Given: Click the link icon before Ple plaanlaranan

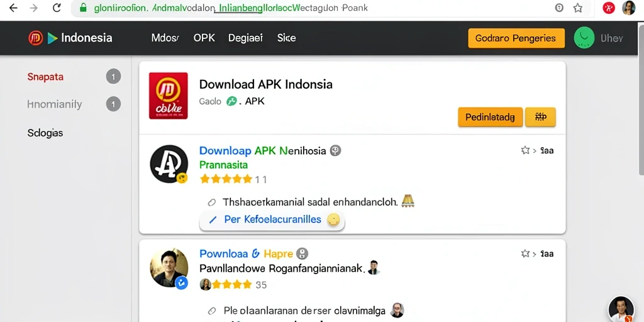Looking at the screenshot, I should (x=211, y=311).
